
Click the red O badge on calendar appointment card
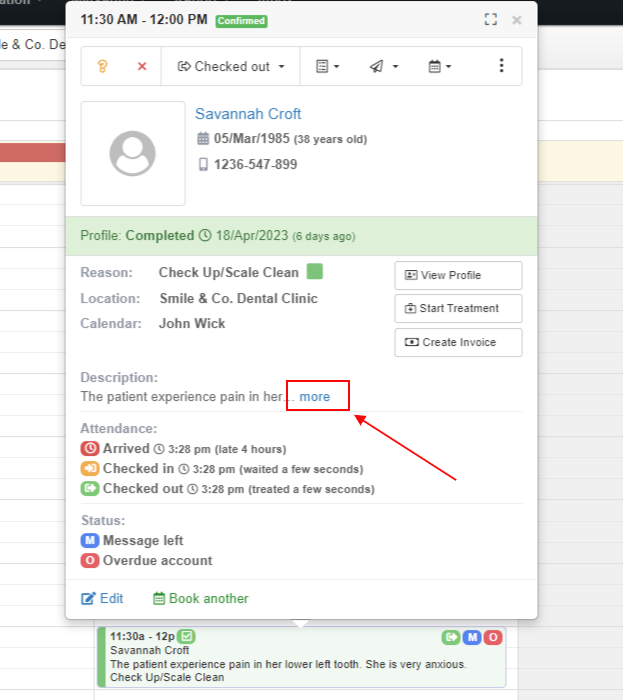[x=493, y=637]
